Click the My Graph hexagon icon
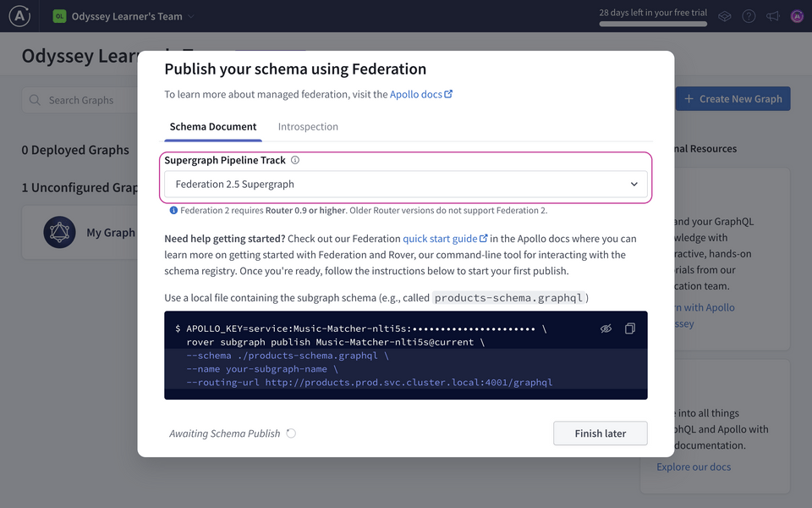 click(59, 232)
